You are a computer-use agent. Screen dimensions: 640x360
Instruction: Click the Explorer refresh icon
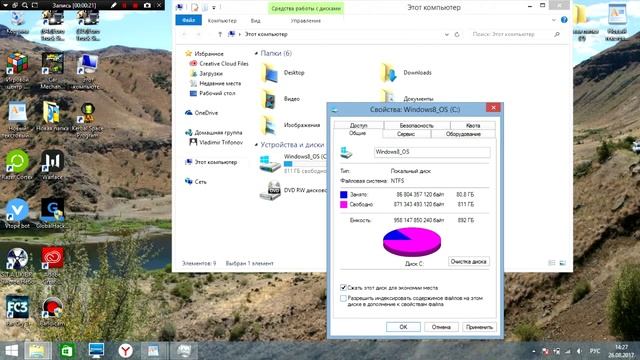pyautogui.click(x=457, y=35)
